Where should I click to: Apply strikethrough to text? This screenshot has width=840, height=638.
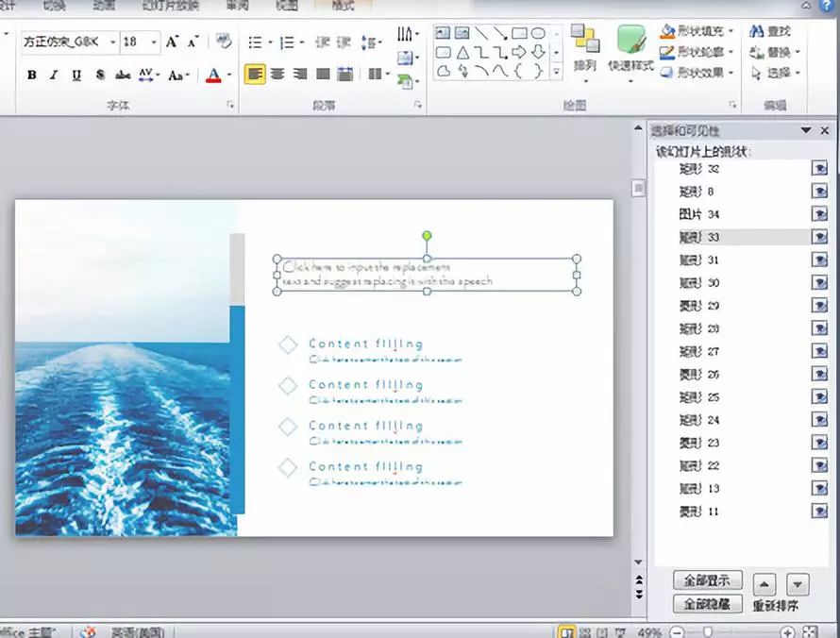tap(123, 75)
